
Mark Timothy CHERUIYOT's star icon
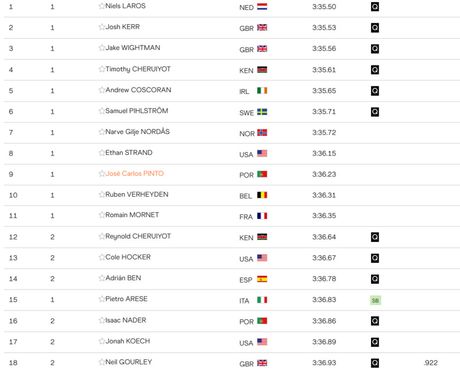click(x=102, y=69)
